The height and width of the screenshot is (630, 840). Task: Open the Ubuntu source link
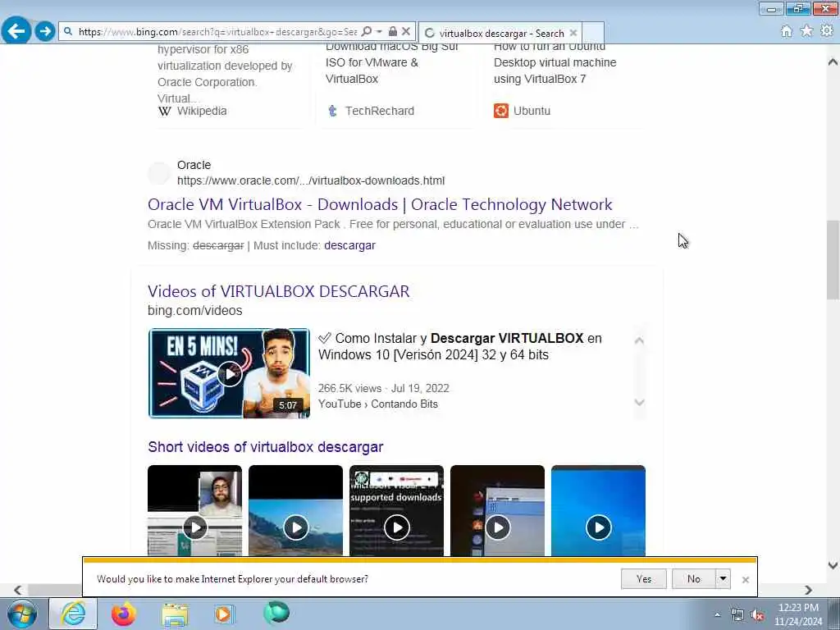532,111
